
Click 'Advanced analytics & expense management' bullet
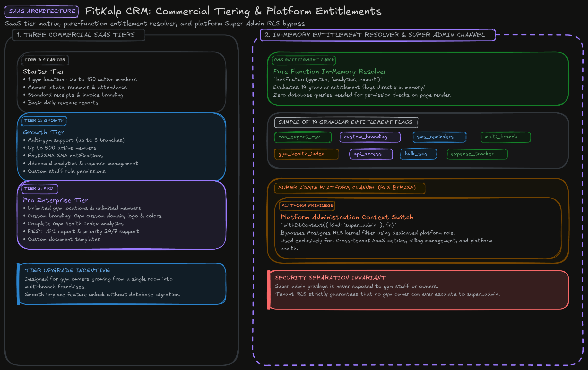(x=81, y=164)
